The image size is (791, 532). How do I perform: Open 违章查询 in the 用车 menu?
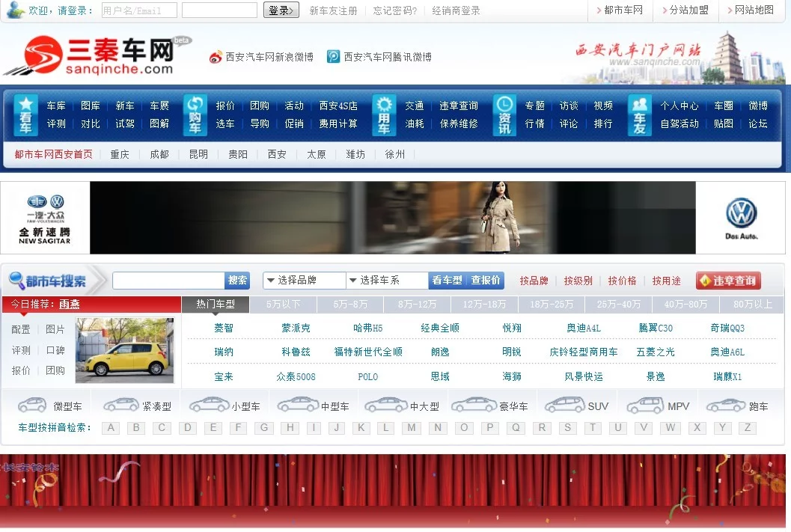[459, 106]
